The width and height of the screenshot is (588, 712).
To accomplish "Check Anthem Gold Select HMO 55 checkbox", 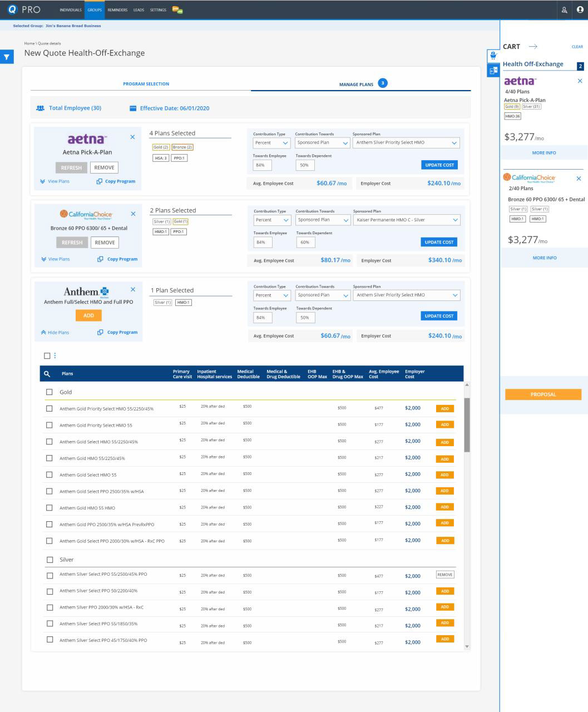I will tap(49, 474).
